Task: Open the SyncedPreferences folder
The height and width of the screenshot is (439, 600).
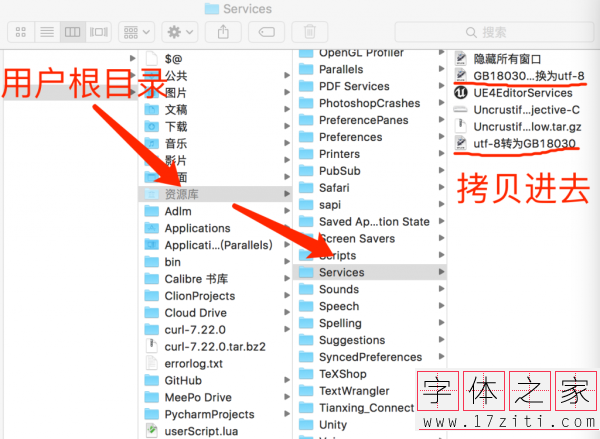Action: click(370, 357)
